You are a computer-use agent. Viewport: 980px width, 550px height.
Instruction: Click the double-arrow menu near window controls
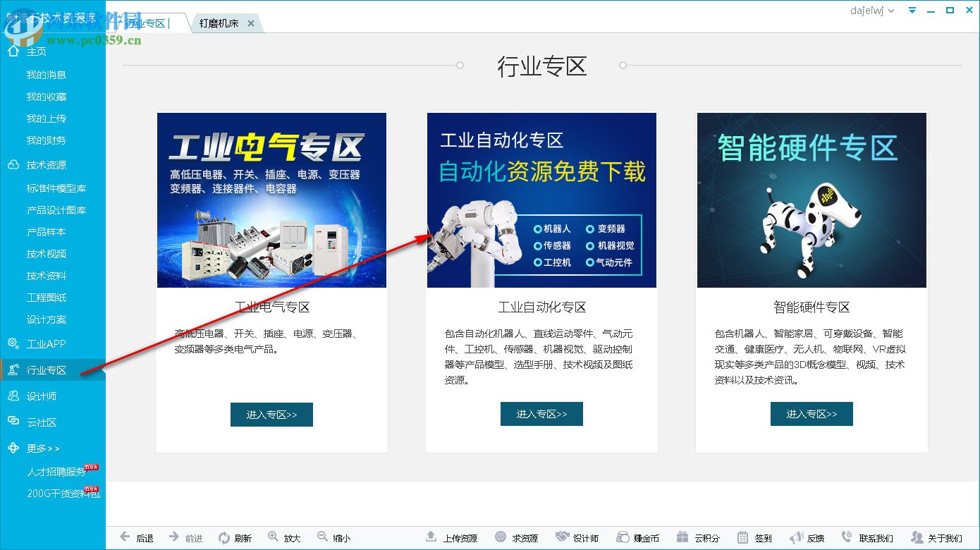tap(912, 10)
